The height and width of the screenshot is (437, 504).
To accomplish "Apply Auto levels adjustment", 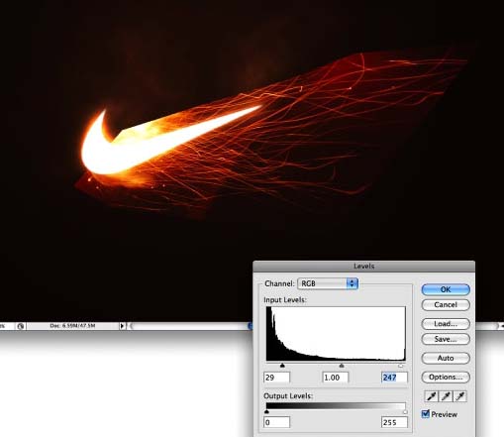I will [x=446, y=358].
